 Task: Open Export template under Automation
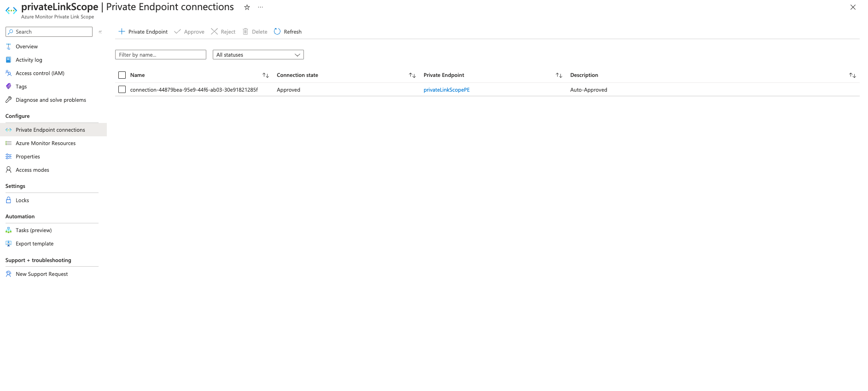(x=35, y=244)
